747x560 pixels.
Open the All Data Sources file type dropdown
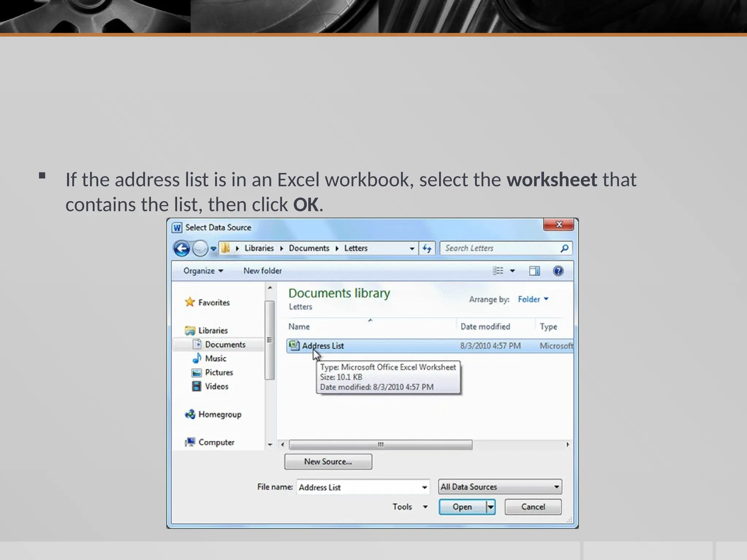point(500,487)
